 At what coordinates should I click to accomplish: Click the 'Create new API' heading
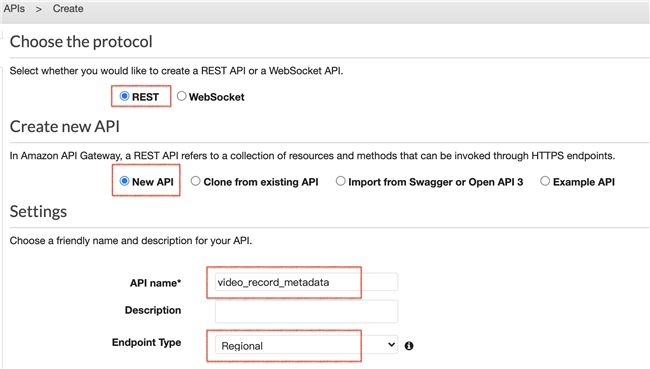[x=65, y=126]
